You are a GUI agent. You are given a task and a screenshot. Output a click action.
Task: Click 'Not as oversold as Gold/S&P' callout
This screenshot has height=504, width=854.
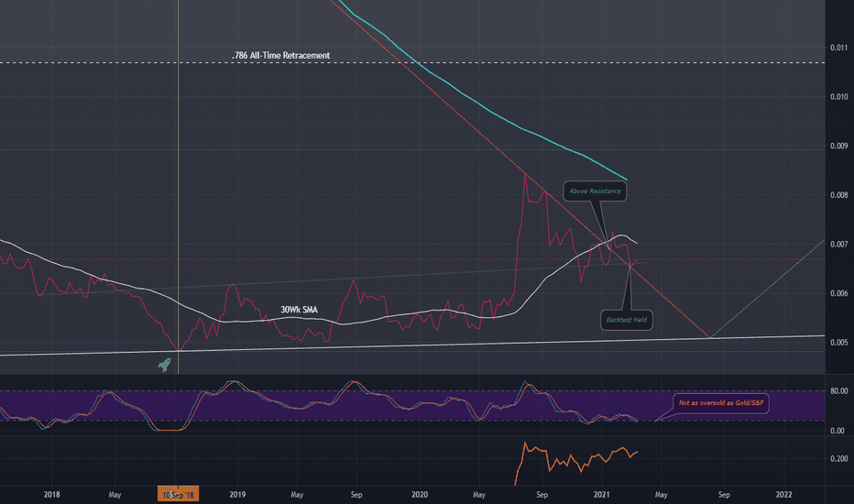point(721,403)
